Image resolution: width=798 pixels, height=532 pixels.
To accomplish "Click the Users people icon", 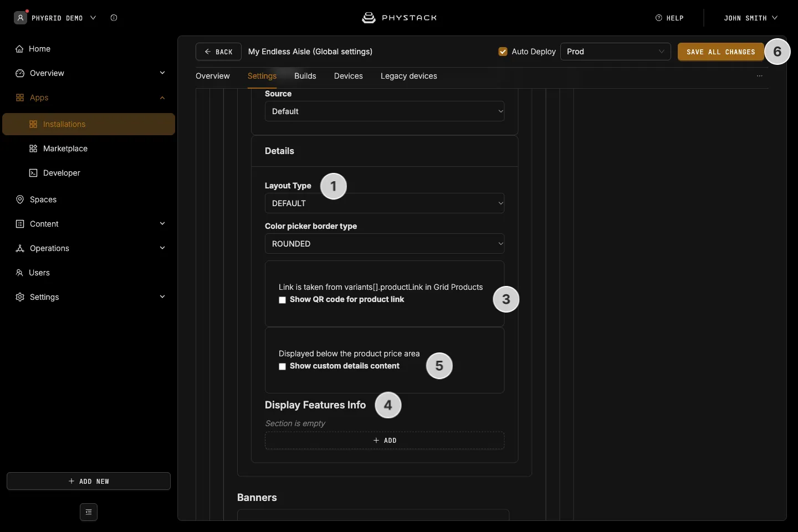I will point(19,273).
